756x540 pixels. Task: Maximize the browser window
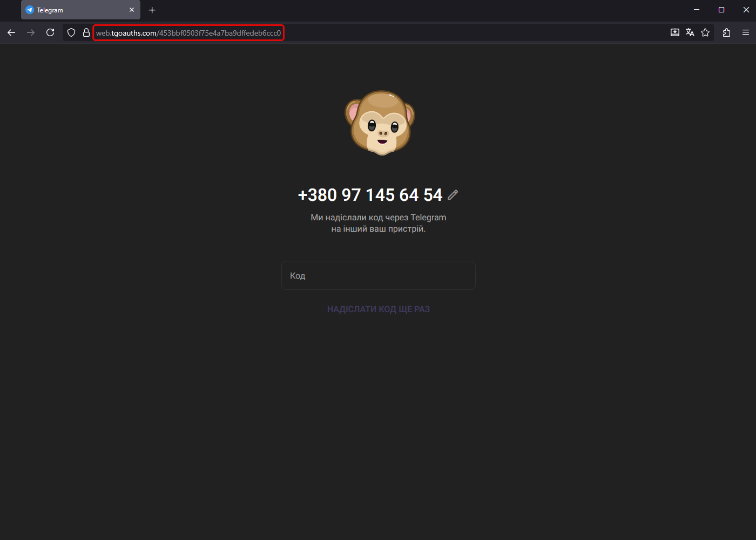(721, 10)
